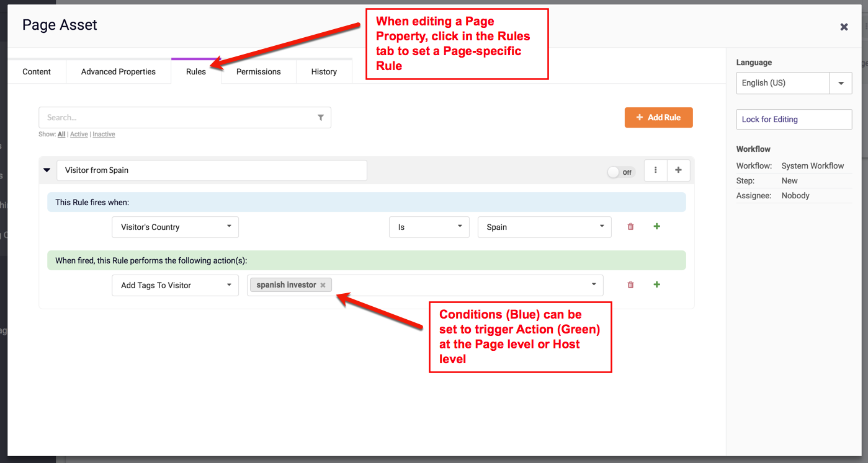Screen dimensions: 868x463
Task: Open the Visitor's Country condition dropdown
Action: coord(175,227)
